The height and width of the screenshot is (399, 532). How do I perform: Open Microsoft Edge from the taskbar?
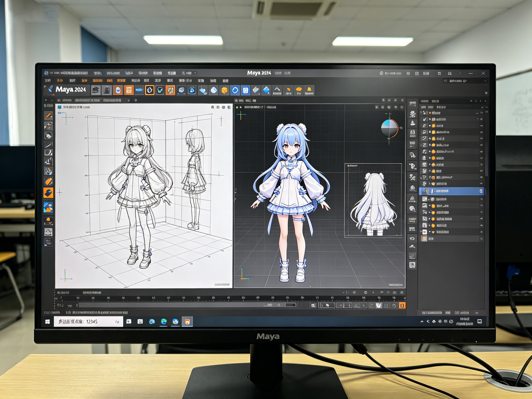pos(164,322)
